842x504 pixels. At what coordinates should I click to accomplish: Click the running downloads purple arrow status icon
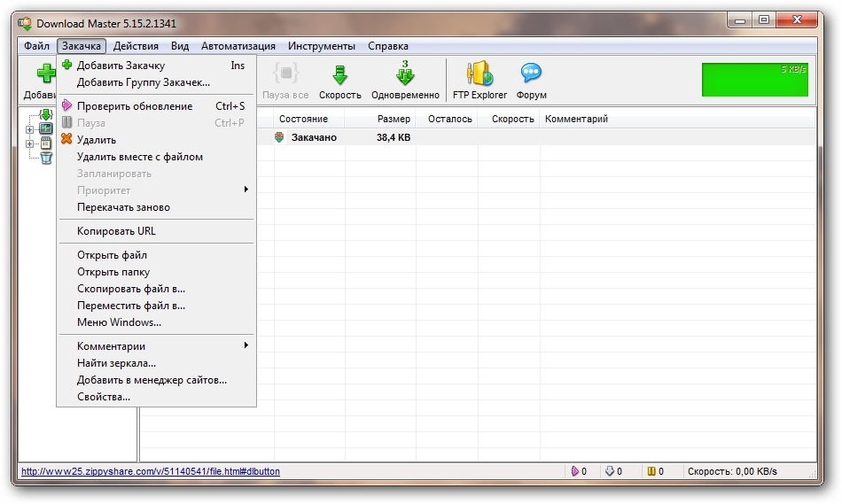[575, 472]
